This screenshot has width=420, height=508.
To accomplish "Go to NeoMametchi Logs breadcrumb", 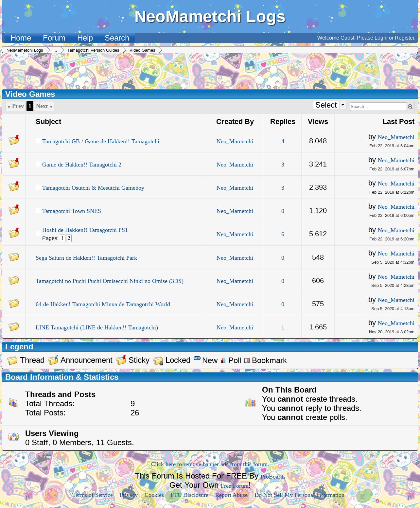I will (25, 50).
